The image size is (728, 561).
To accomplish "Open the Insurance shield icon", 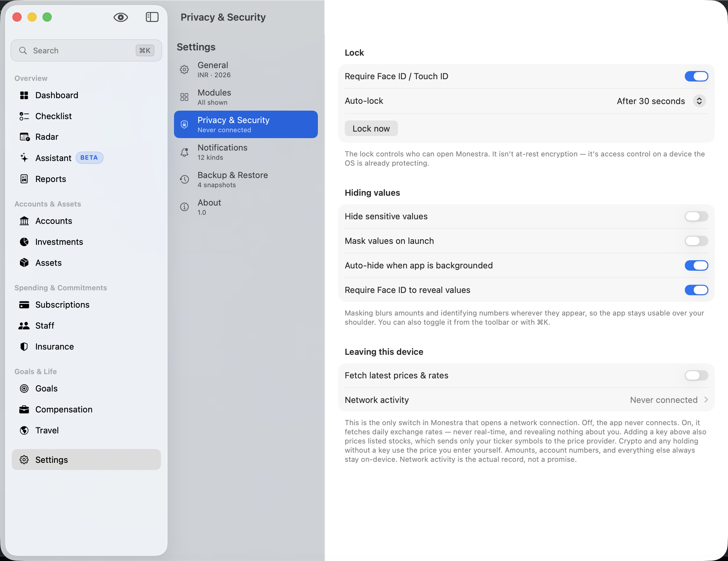I will (x=24, y=347).
